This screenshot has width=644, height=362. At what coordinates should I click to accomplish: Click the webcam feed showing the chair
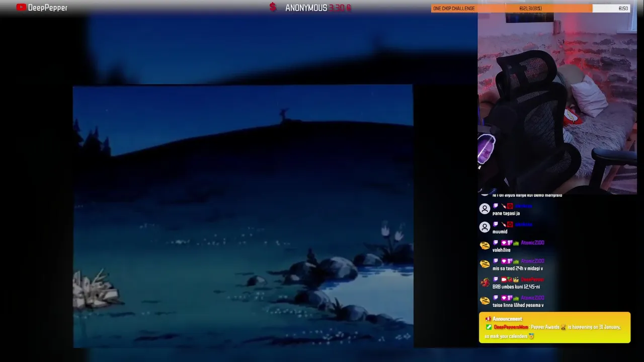(x=557, y=103)
